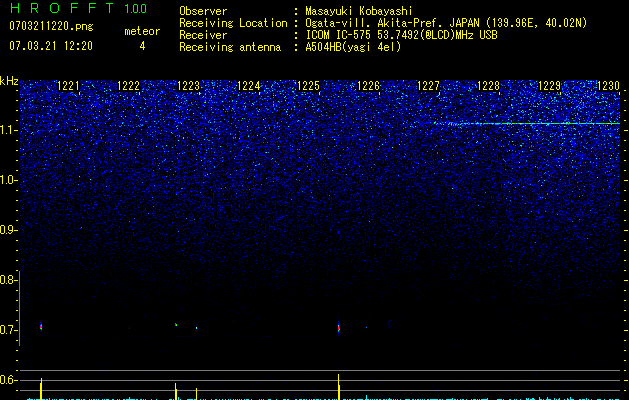Click the 1229 time marker
The height and width of the screenshot is (400, 629).
tap(549, 85)
